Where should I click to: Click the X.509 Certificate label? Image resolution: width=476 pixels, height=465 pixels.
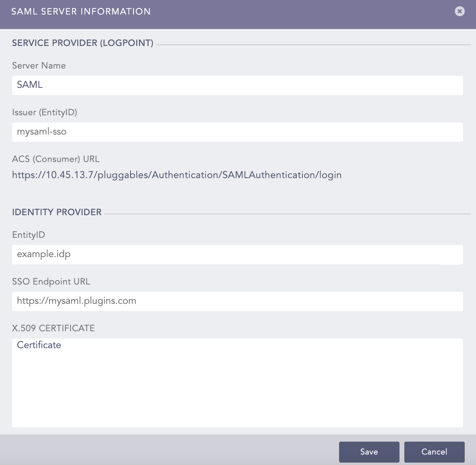click(54, 328)
